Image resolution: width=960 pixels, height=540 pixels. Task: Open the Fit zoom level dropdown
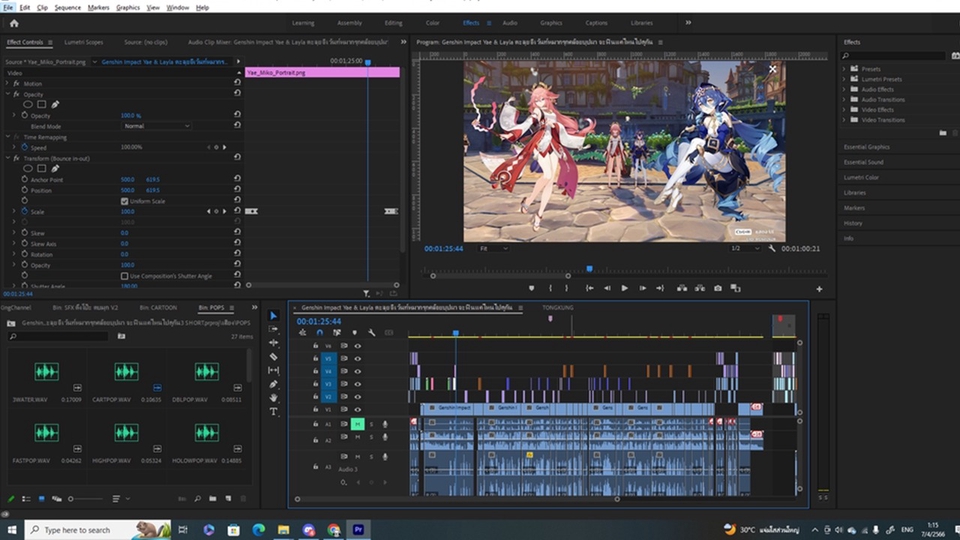coord(493,248)
